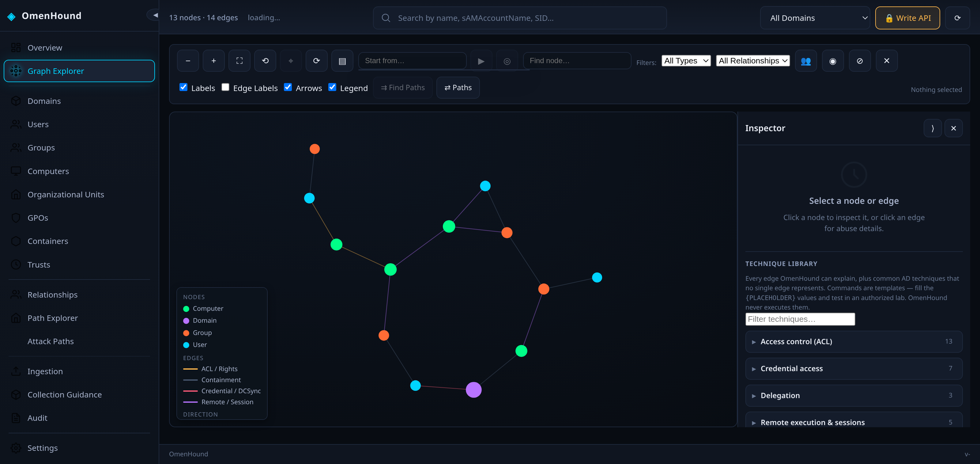980x464 pixels.
Task: Open Path Explorer from the sidebar
Action: pyautogui.click(x=79, y=318)
